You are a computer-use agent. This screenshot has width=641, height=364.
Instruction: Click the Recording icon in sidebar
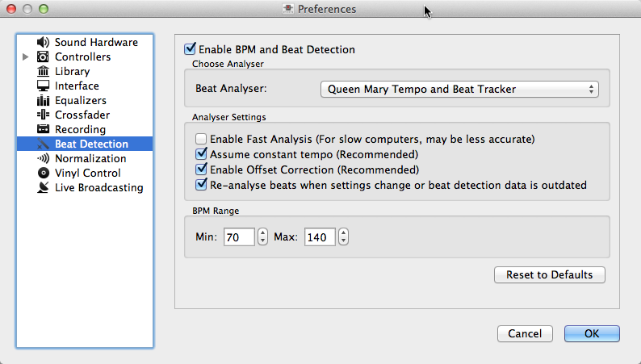(43, 130)
